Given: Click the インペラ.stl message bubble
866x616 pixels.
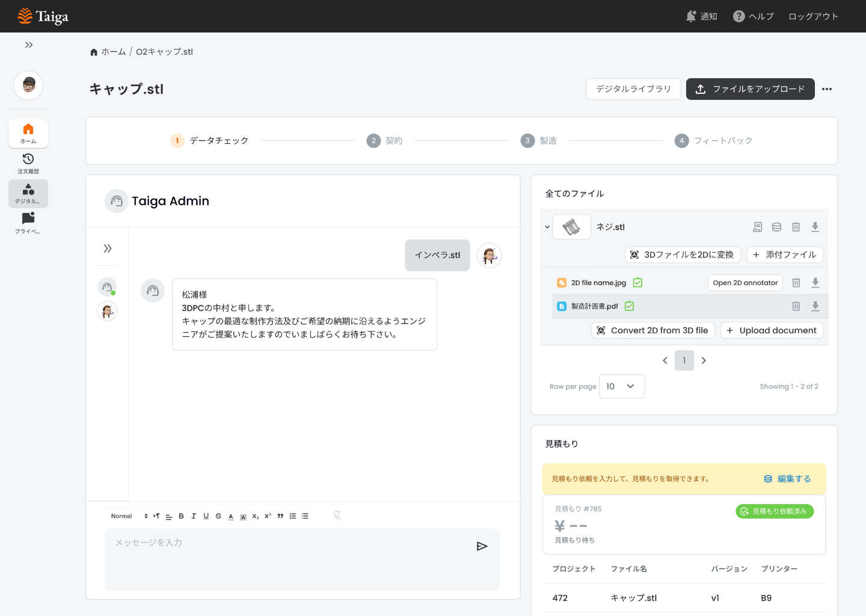Looking at the screenshot, I should (x=437, y=255).
